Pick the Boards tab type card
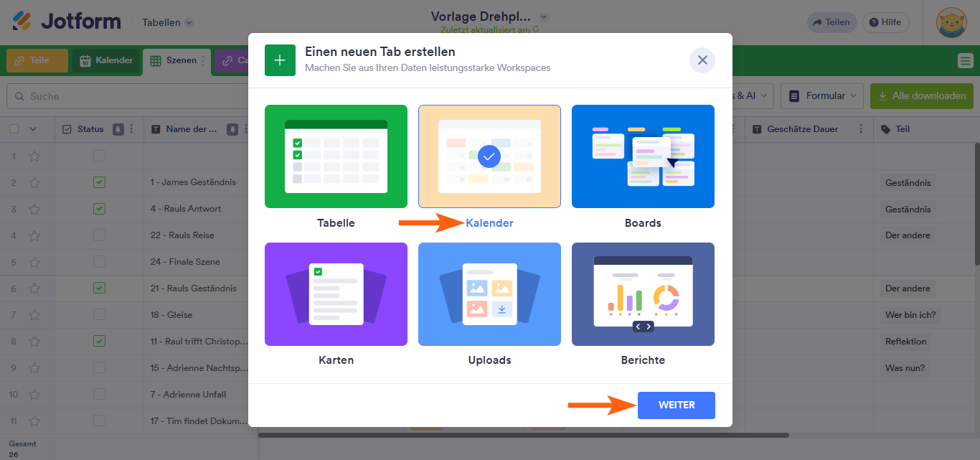This screenshot has width=980, height=460. [x=643, y=156]
